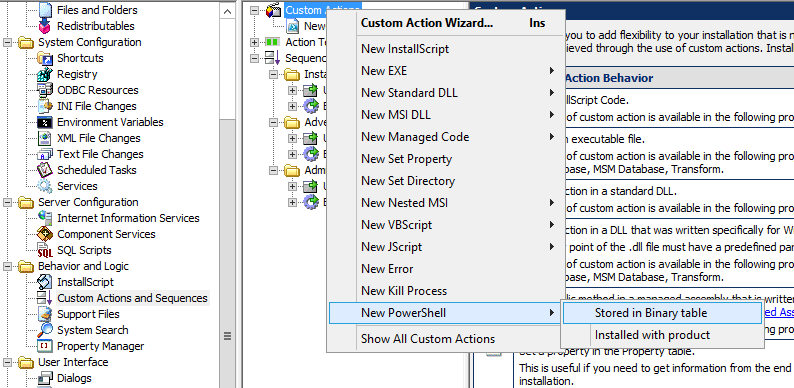Click the Support Files icon
Image resolution: width=794 pixels, height=388 pixels.
click(x=45, y=314)
